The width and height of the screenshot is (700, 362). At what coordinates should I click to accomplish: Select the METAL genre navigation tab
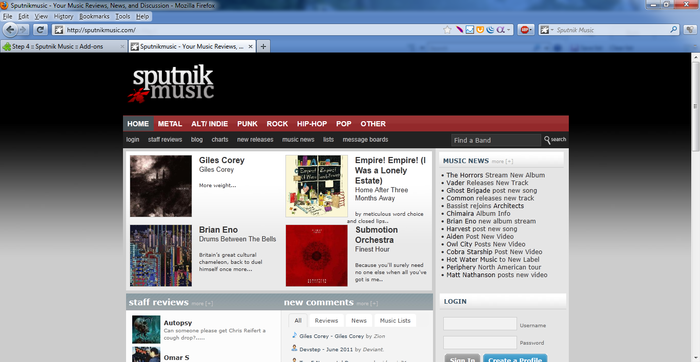(x=170, y=124)
